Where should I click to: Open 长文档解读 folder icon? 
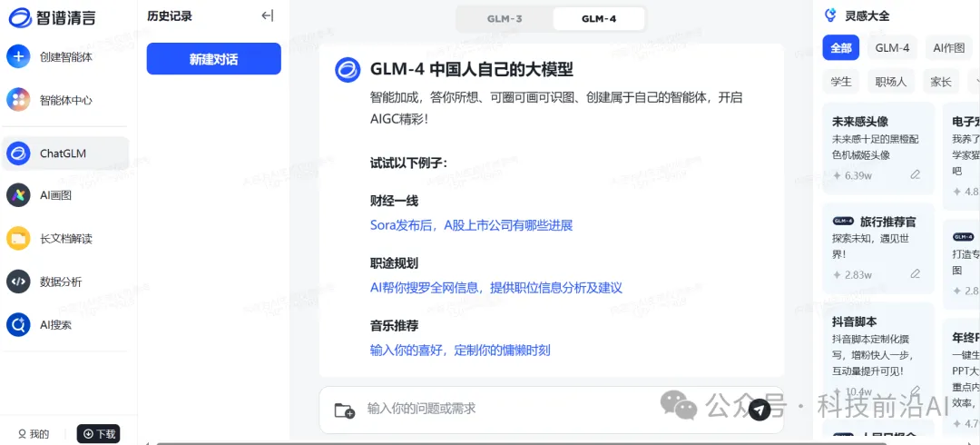pos(18,239)
